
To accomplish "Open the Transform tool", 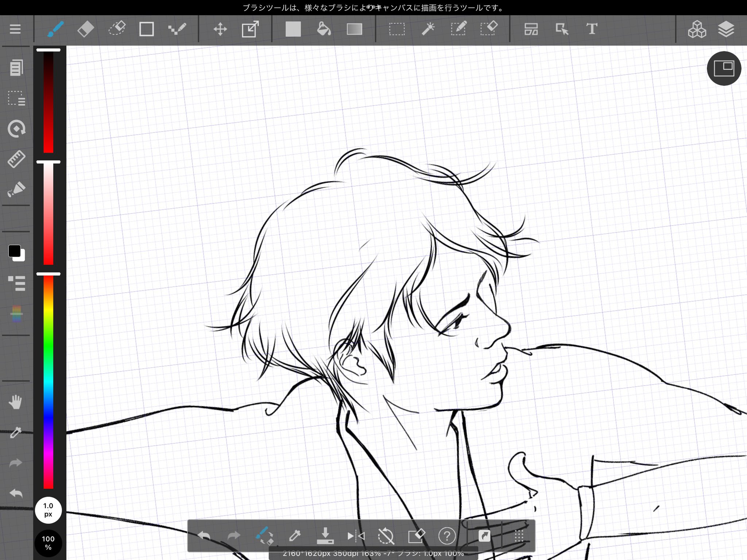I will 251,29.
